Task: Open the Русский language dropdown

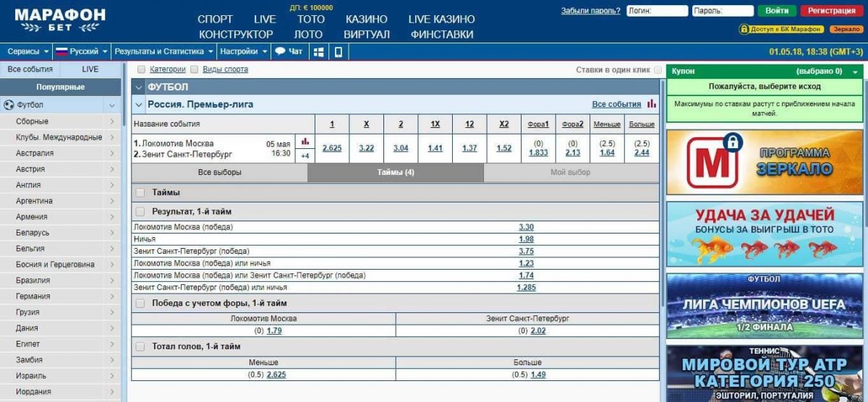Action: point(83,52)
